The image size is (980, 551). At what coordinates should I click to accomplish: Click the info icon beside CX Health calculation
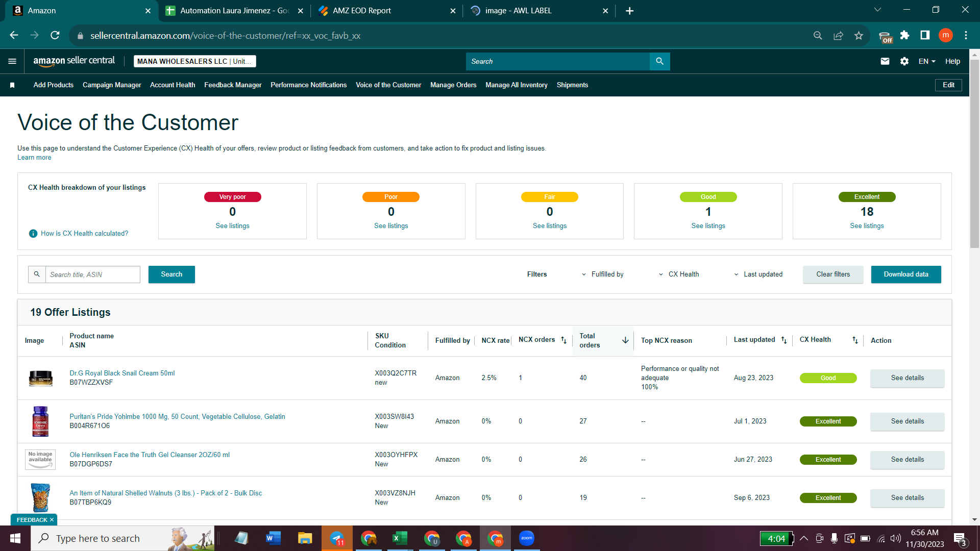[33, 234]
